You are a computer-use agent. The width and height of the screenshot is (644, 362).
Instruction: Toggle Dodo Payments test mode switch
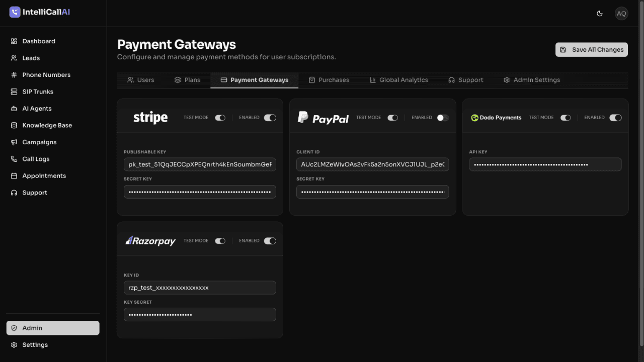pos(566,118)
